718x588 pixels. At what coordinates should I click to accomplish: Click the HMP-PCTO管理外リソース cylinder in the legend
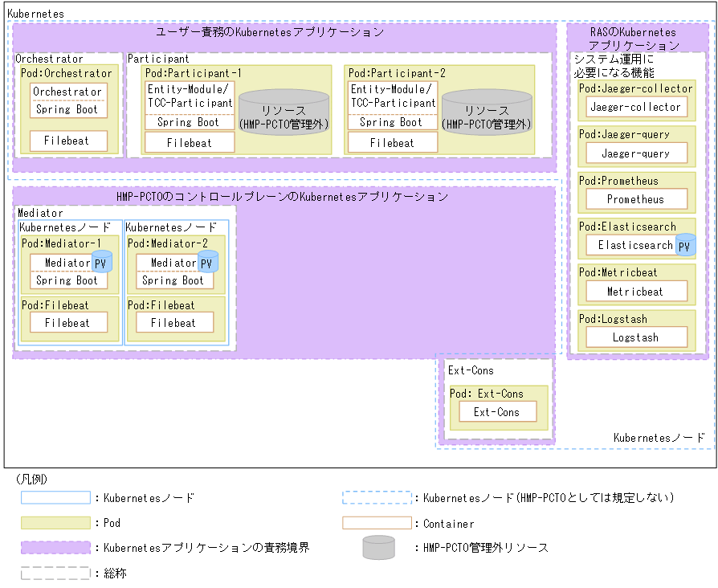click(x=377, y=548)
